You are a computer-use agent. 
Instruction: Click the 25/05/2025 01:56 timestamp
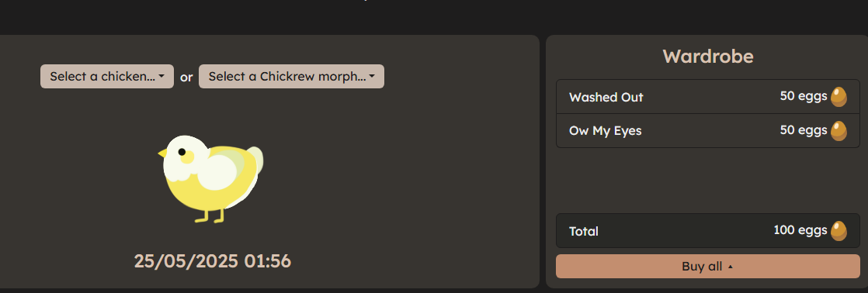(213, 261)
